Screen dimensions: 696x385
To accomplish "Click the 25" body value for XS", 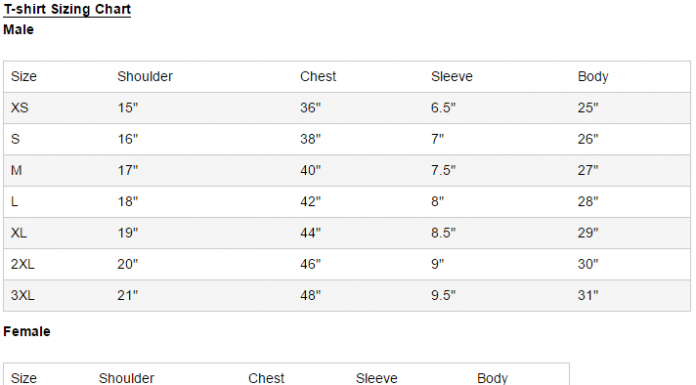I will tap(588, 108).
